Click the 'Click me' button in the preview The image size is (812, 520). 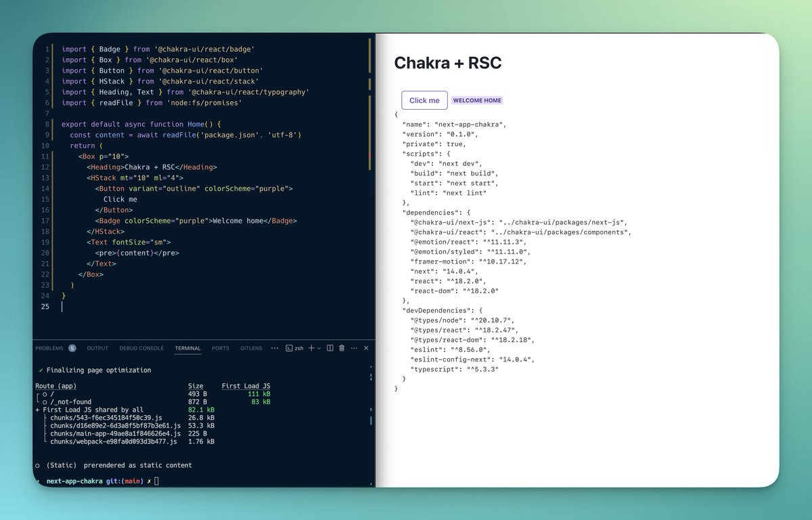pos(424,100)
